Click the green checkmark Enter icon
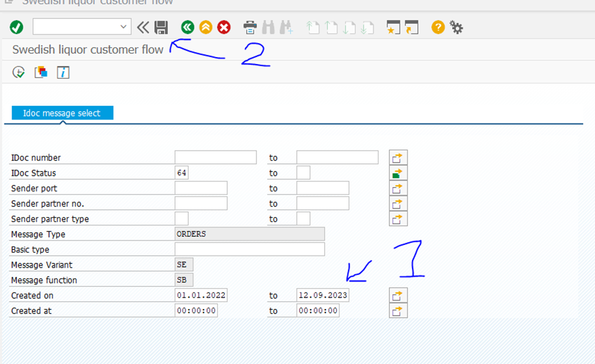 coord(16,27)
